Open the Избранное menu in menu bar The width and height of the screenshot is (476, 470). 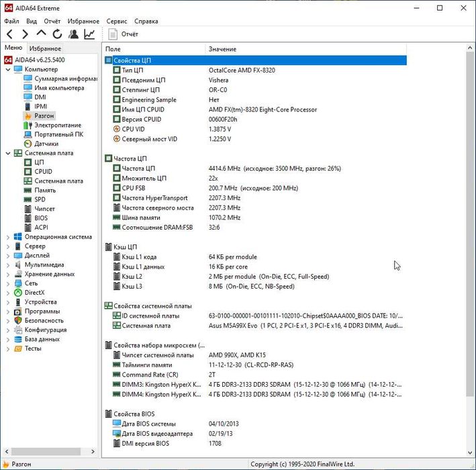[83, 21]
